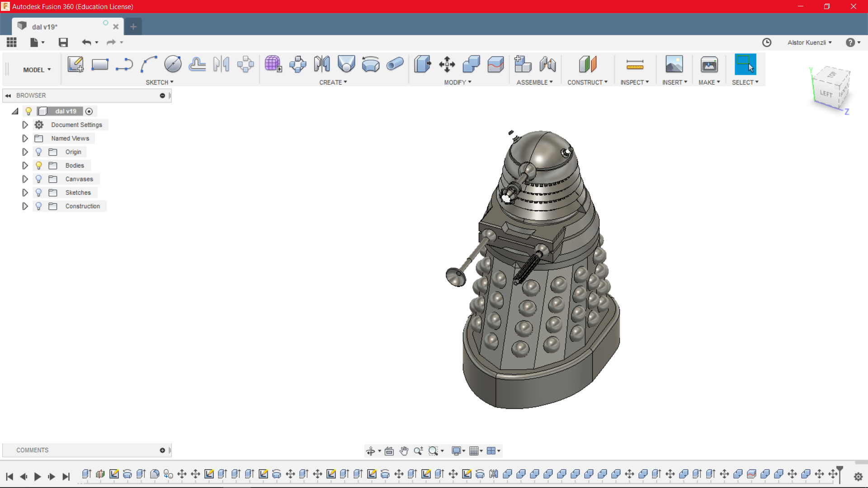Open the 3D Print Make icon
The image size is (868, 488).
(x=709, y=65)
